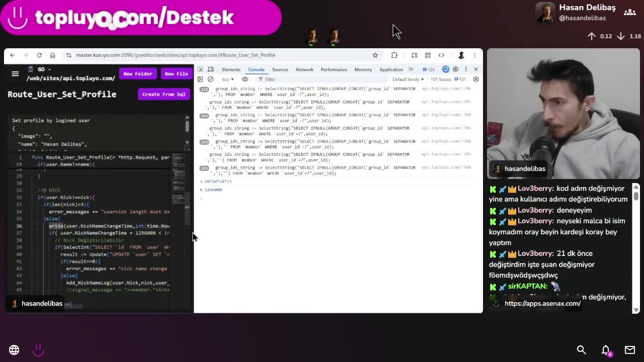Image resolution: width=644 pixels, height=362 pixels.
Task: Click the 1296000 console result
Action: click(x=213, y=190)
